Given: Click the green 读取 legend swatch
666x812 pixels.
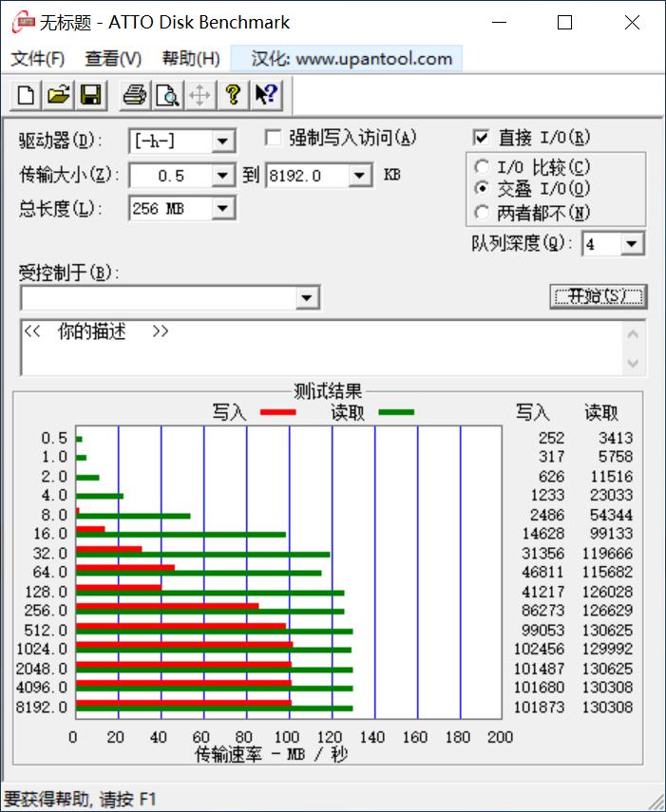Looking at the screenshot, I should [x=397, y=412].
